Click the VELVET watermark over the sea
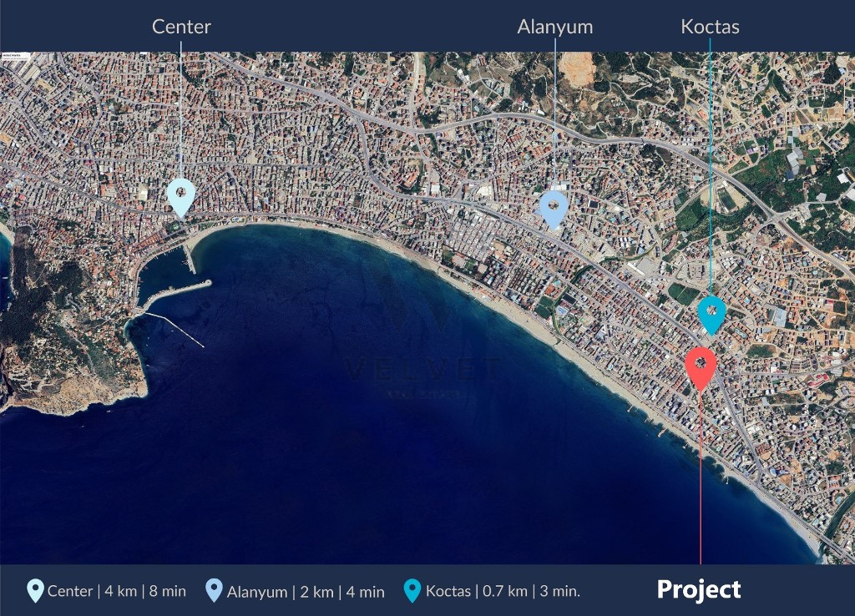Image resolution: width=855 pixels, height=616 pixels. pos(424,369)
